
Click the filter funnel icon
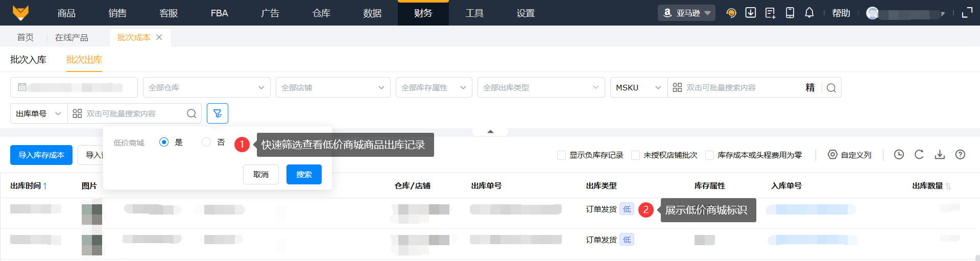pos(218,113)
